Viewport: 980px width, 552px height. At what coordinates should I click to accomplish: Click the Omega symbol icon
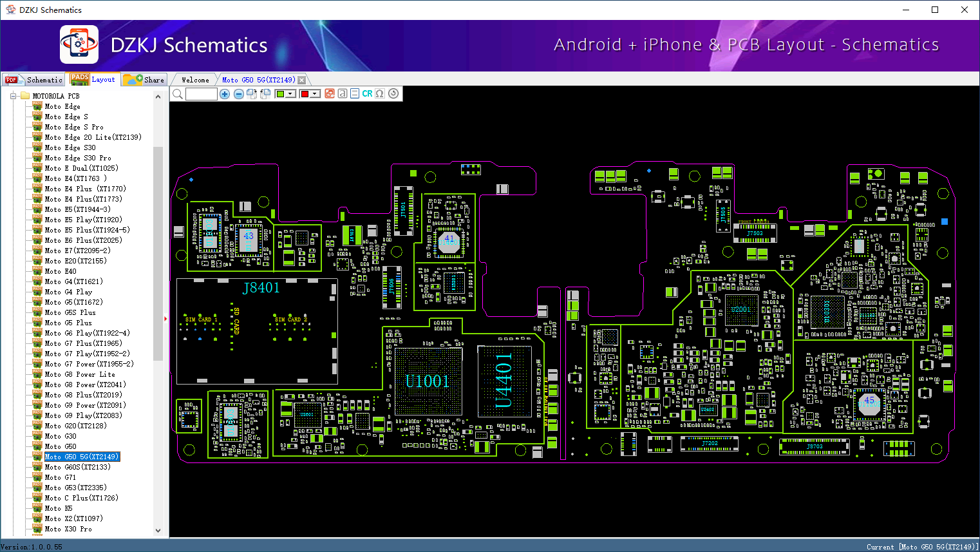(x=380, y=94)
